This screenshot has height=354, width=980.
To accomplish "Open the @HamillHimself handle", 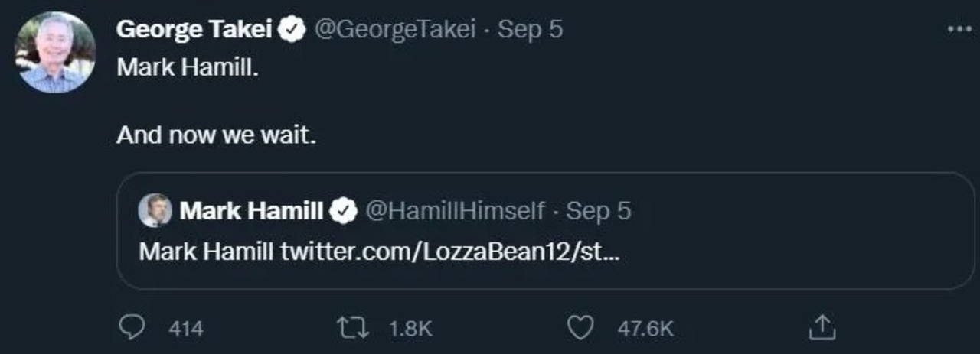I will point(457,211).
